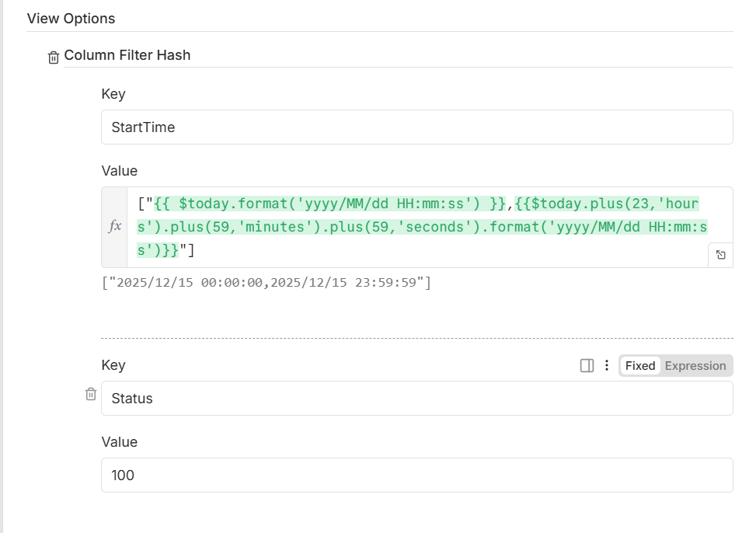
Task: Click the Column Filter Hash heading
Action: [x=127, y=55]
